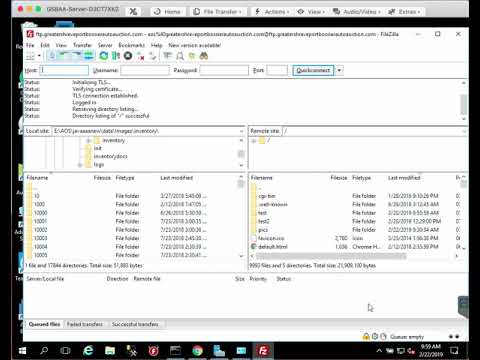Expand the logs folder in the local tree
Screen dimensions: 480x360
coord(80,165)
